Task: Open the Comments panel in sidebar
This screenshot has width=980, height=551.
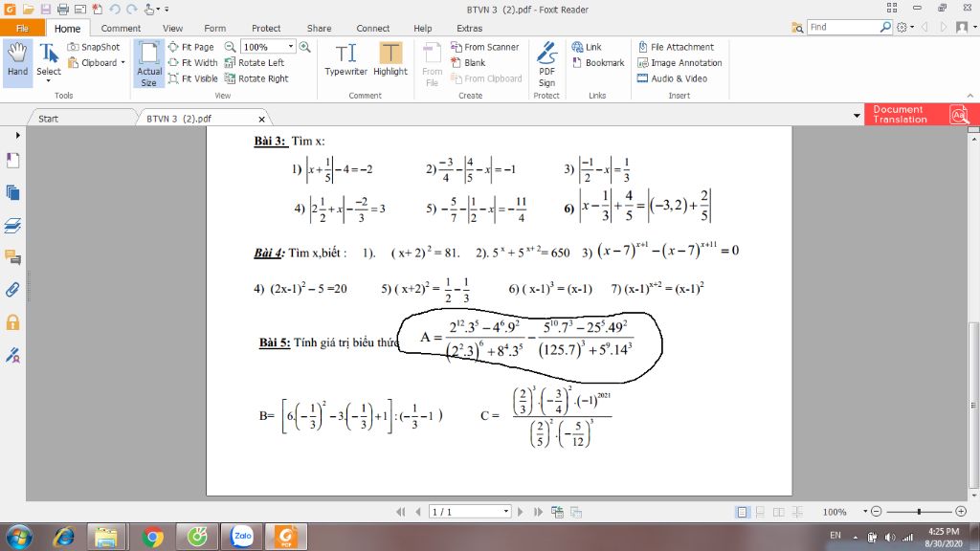Action: coord(12,256)
